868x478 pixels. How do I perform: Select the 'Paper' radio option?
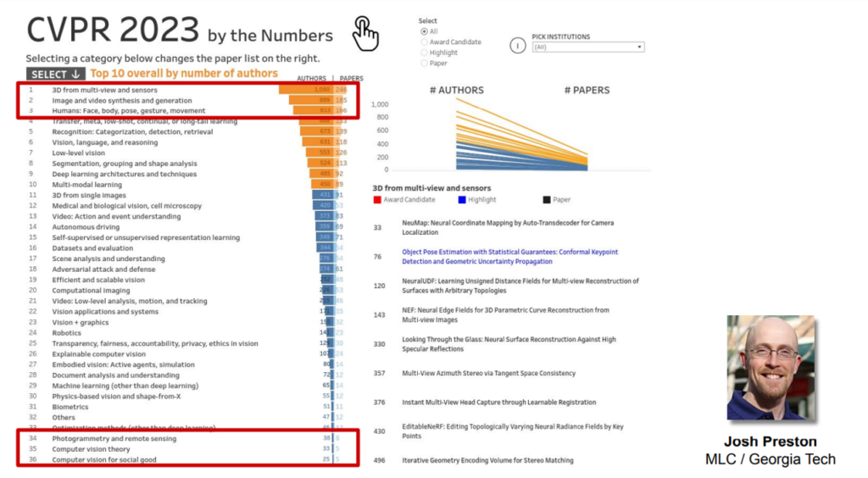(x=425, y=63)
